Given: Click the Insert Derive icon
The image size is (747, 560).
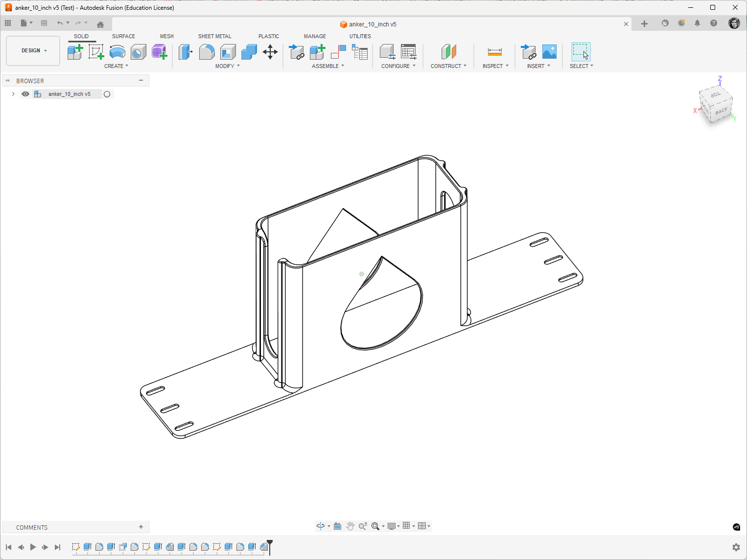Looking at the screenshot, I should (x=529, y=51).
